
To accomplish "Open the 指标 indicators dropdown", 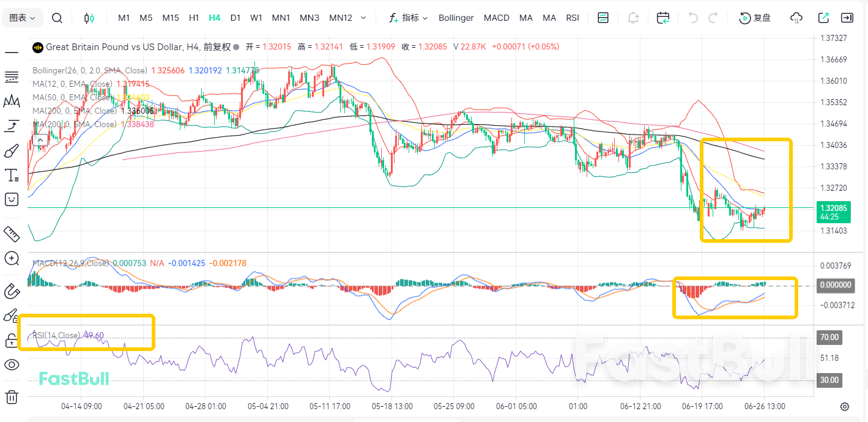I will (x=409, y=18).
